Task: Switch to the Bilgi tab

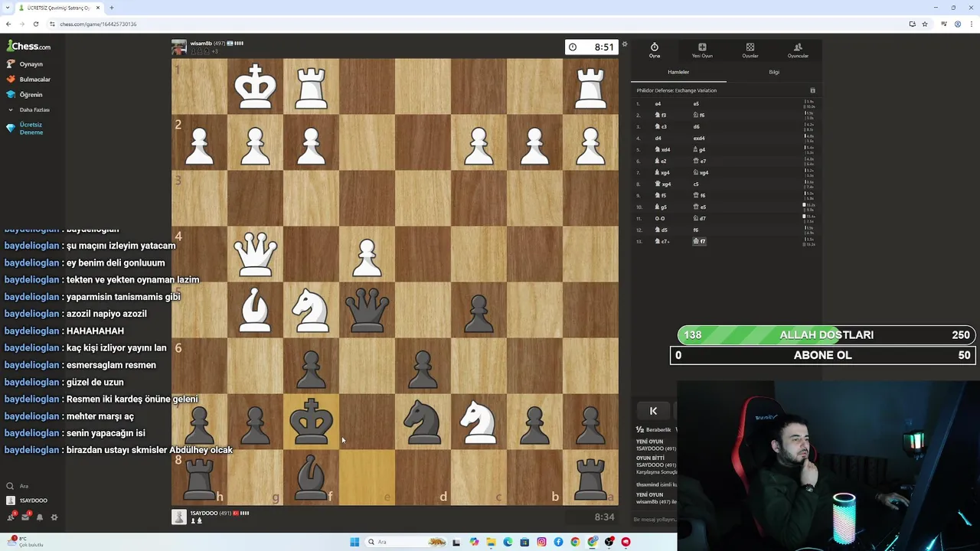Action: click(774, 72)
